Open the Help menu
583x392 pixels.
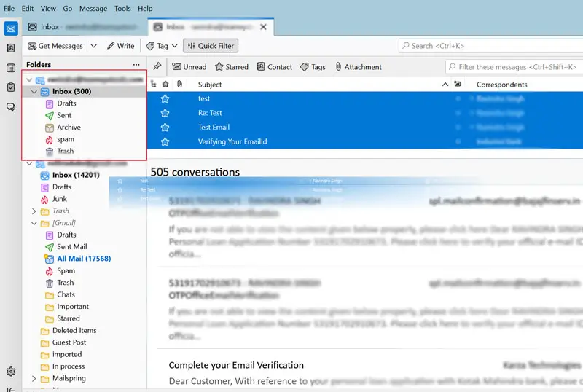point(145,9)
